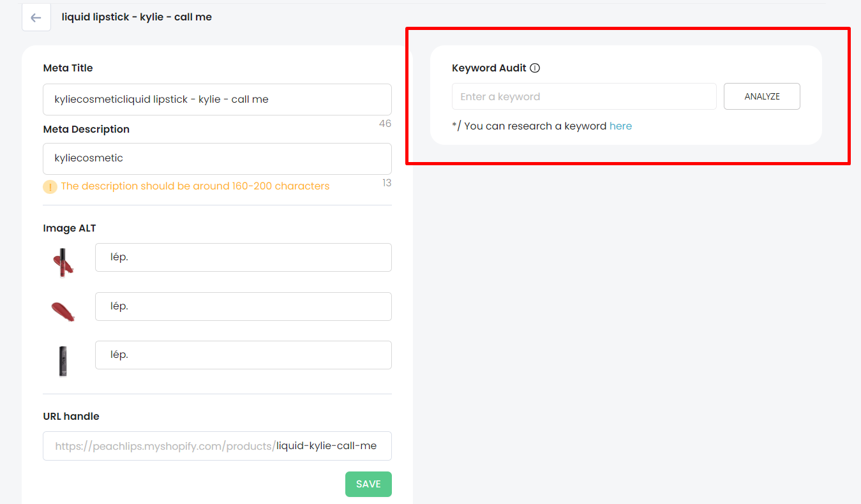Click the 'Image ALT' heading
The height and width of the screenshot is (504, 861).
click(70, 228)
